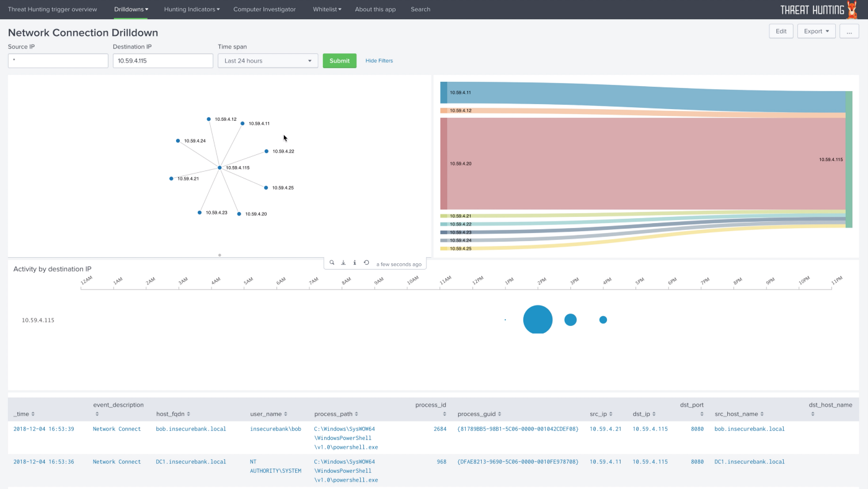Click process id 968
This screenshot has width=868, height=489.
click(441, 462)
